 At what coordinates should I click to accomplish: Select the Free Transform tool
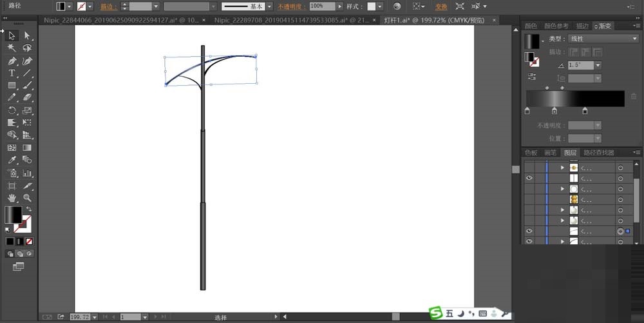pos(27,122)
